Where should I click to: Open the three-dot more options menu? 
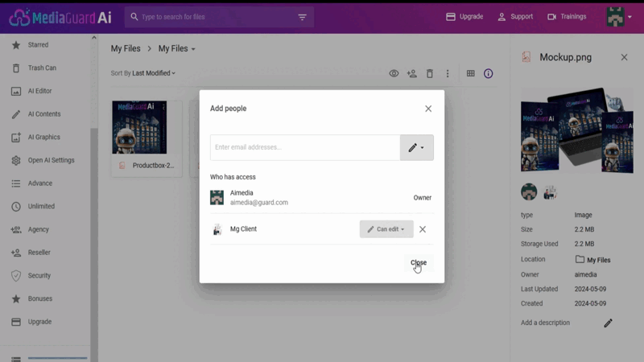448,73
